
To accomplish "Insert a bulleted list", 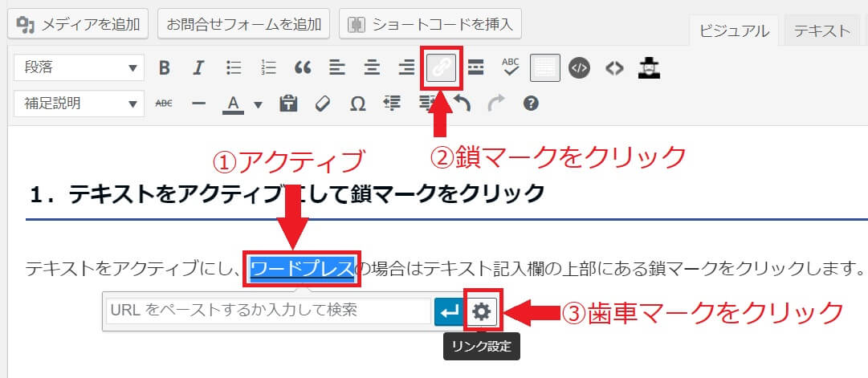I will click(234, 68).
